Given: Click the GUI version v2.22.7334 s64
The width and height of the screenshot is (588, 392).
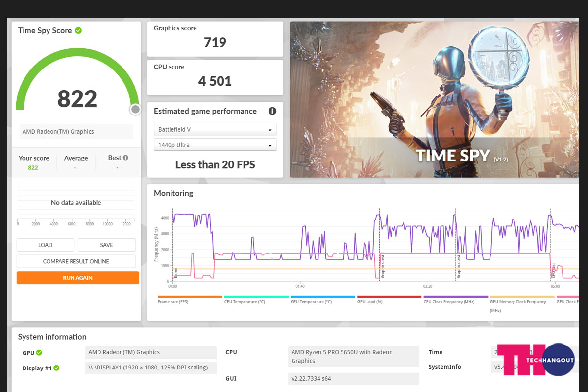Looking at the screenshot, I should coord(354,379).
